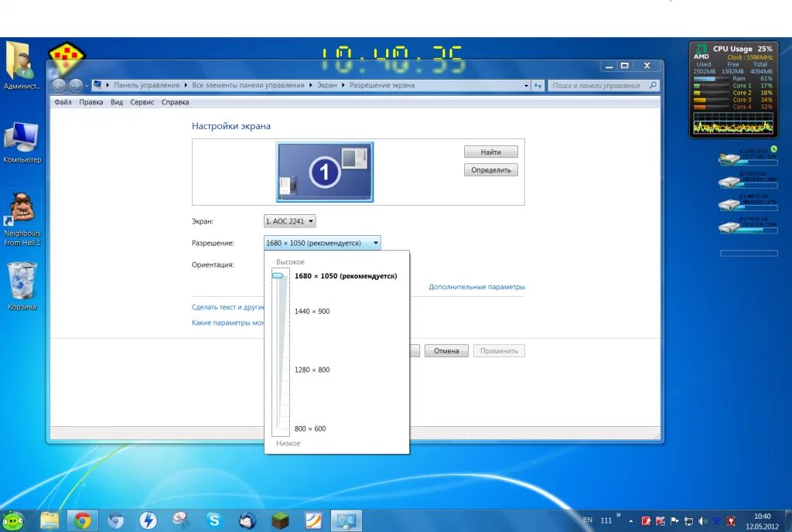The width and height of the screenshot is (792, 532).
Task: Show hidden icons with the tray arrow
Action: pyautogui.click(x=631, y=520)
